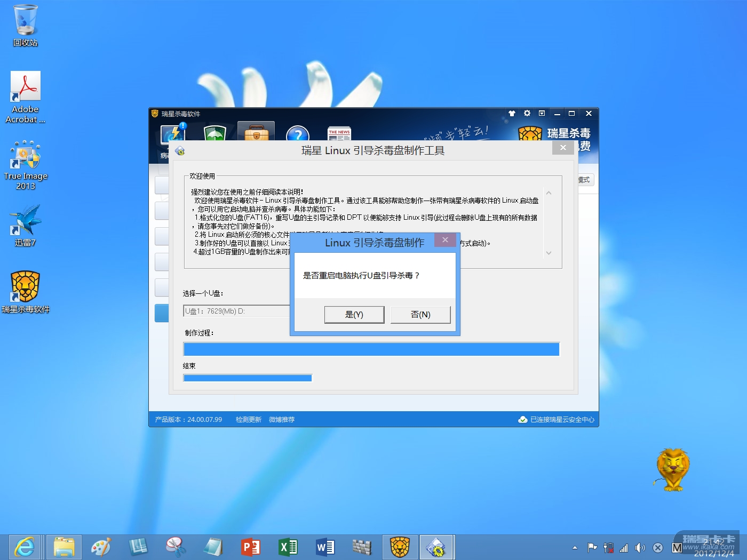The image size is (747, 560).
Task: Launch Paint from the taskbar
Action: 101,547
